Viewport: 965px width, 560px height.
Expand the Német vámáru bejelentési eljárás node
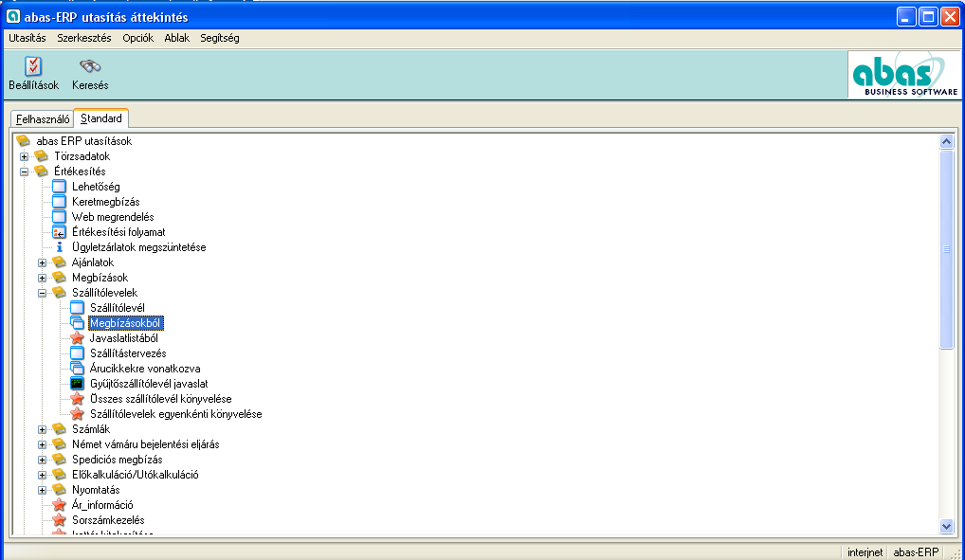coord(42,444)
